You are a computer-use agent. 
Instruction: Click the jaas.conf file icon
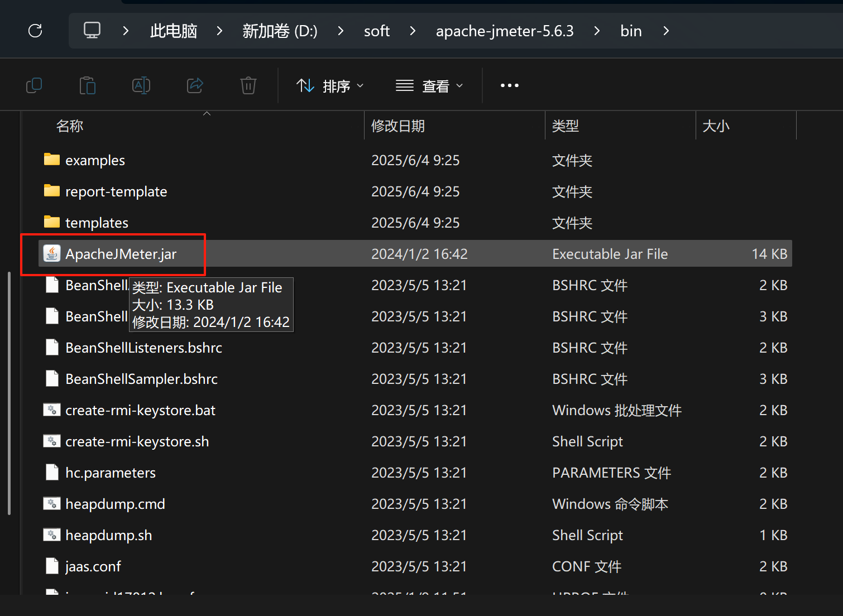click(52, 566)
